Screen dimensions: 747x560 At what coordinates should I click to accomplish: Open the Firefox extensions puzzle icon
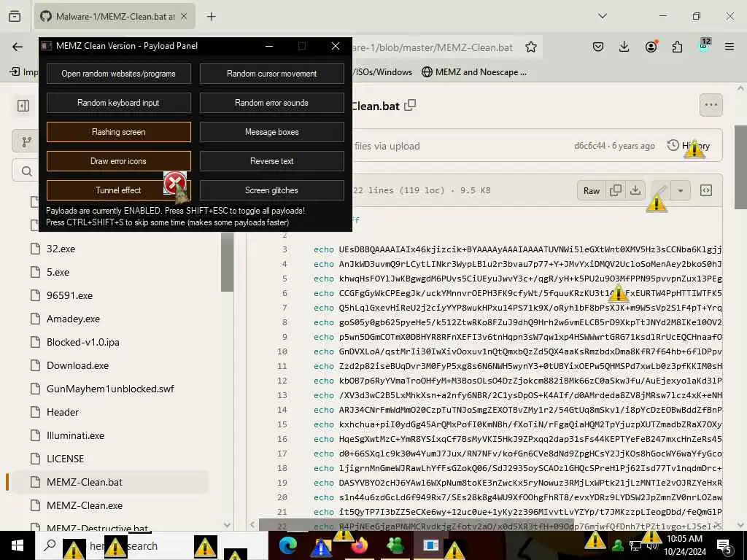coord(677,47)
